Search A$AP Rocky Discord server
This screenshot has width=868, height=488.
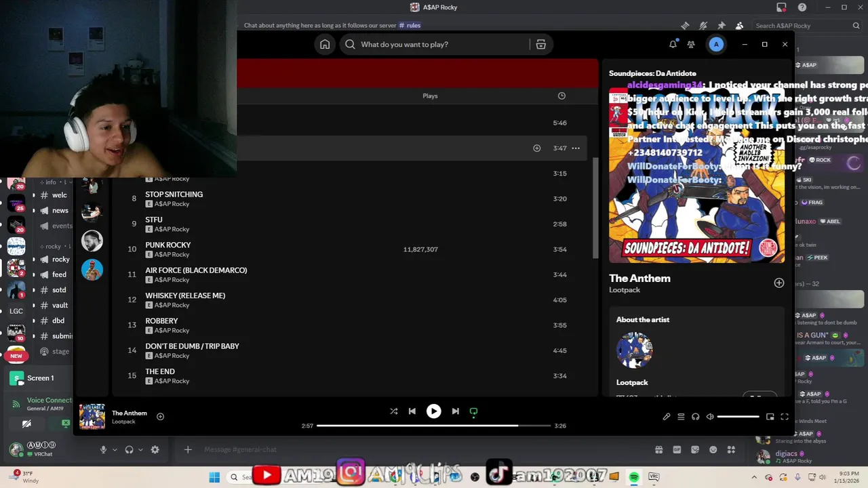[x=807, y=26]
